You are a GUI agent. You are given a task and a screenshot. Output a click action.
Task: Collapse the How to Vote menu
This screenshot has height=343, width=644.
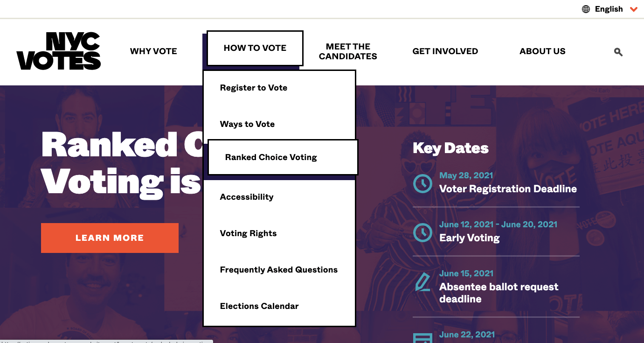(x=255, y=48)
